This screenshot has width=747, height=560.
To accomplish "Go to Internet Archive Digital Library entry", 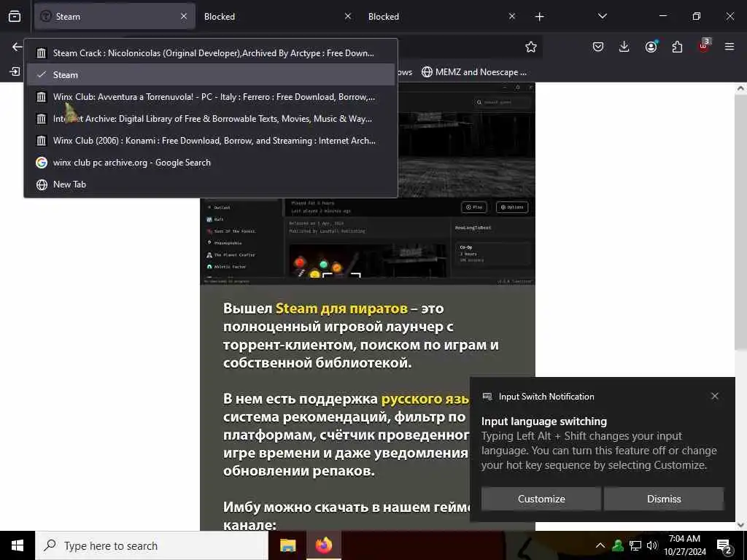I will coord(211,119).
